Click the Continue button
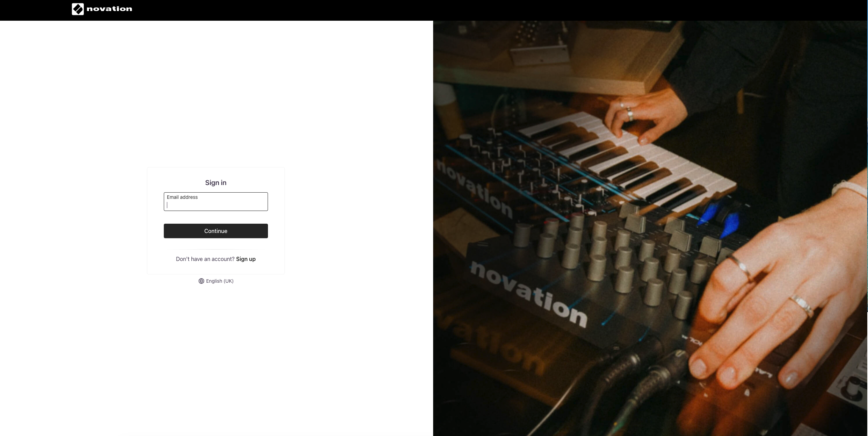 coord(216,231)
